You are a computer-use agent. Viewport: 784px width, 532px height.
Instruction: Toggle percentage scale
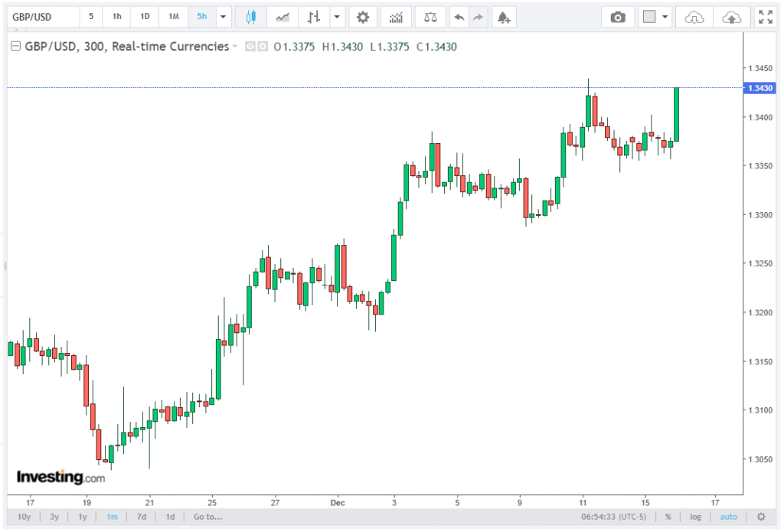(x=668, y=517)
